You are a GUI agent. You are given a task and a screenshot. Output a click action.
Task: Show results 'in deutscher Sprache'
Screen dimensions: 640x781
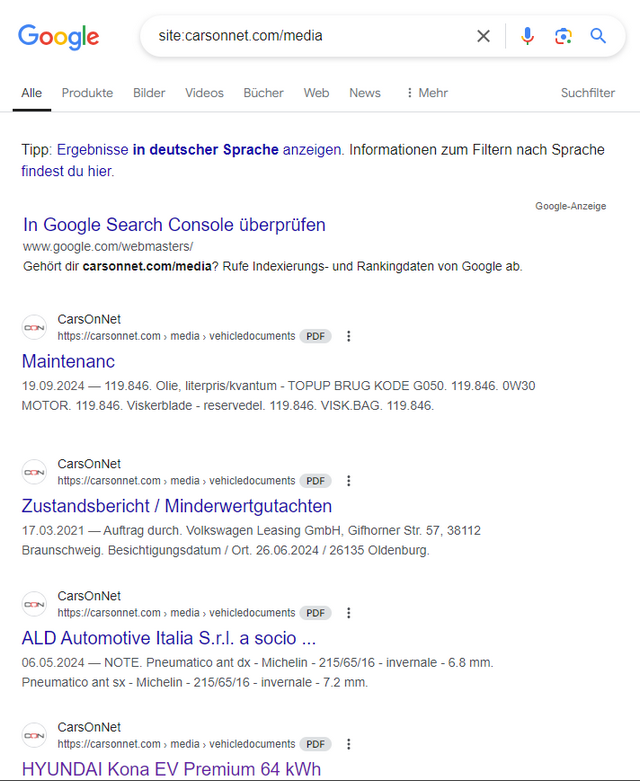tap(205, 150)
